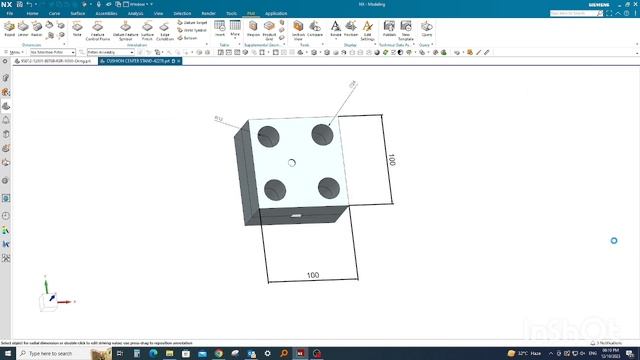Switch to the Assemblies ribbon tab
The image size is (640, 360).
tap(106, 13)
